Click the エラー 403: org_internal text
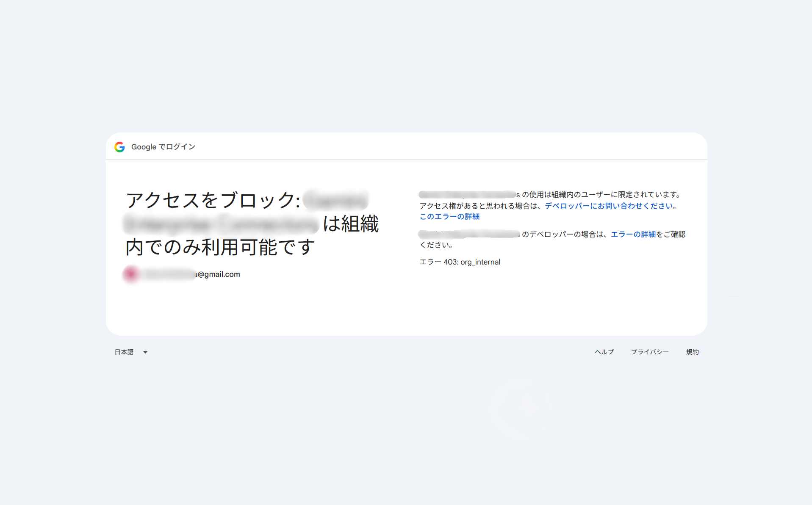 point(460,262)
